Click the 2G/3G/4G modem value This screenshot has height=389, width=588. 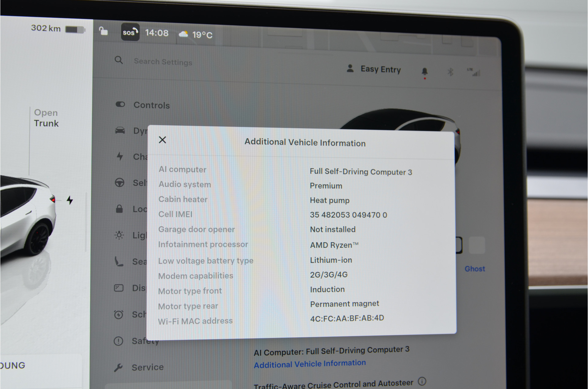(x=329, y=275)
